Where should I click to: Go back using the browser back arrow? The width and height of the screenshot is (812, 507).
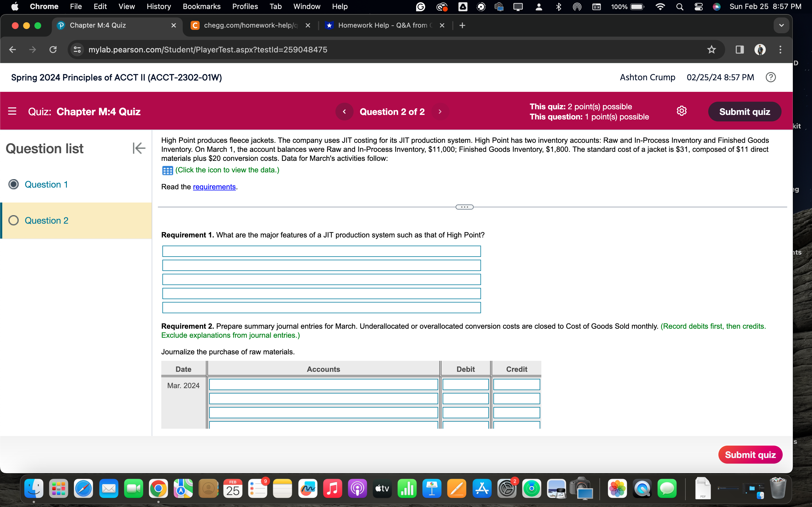(x=12, y=50)
